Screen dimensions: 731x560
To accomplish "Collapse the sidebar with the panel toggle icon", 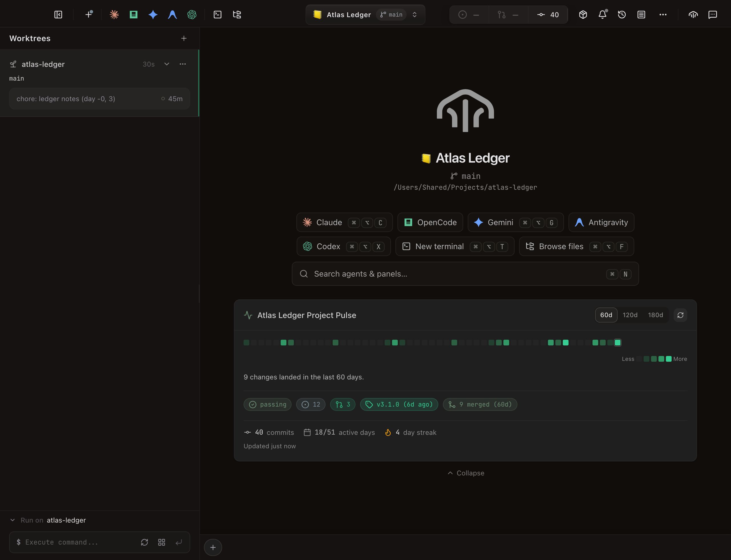I will tap(58, 15).
